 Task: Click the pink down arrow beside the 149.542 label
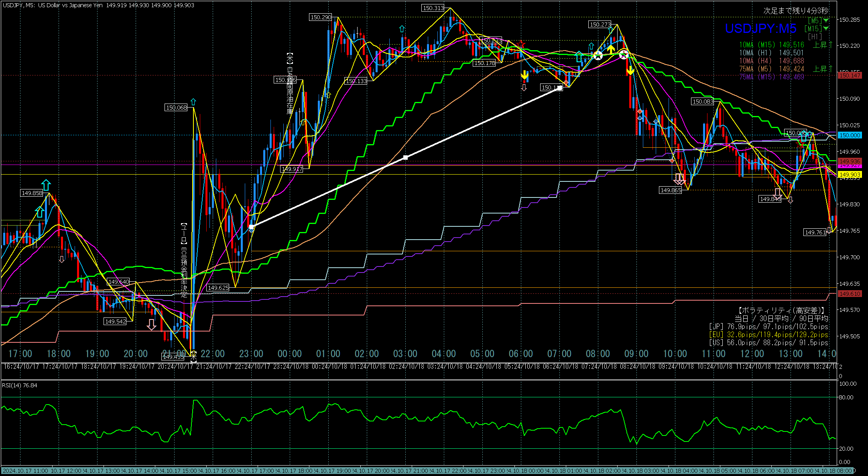[151, 325]
